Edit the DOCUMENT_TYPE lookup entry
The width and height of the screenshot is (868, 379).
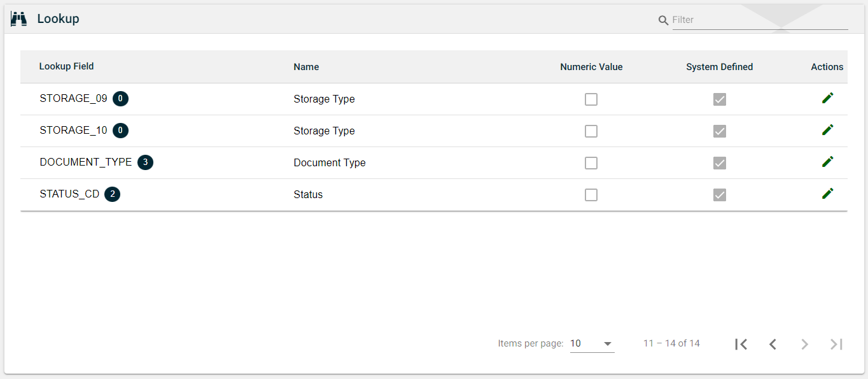(x=827, y=162)
